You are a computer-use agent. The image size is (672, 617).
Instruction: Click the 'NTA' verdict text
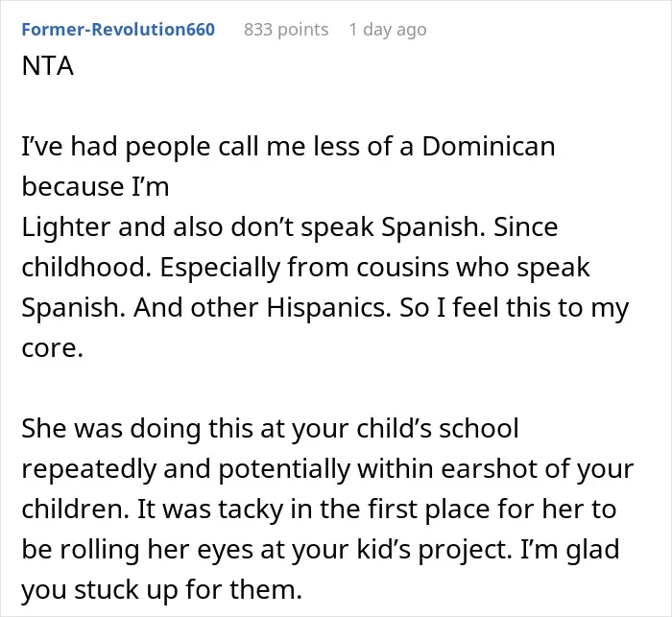pyautogui.click(x=48, y=66)
